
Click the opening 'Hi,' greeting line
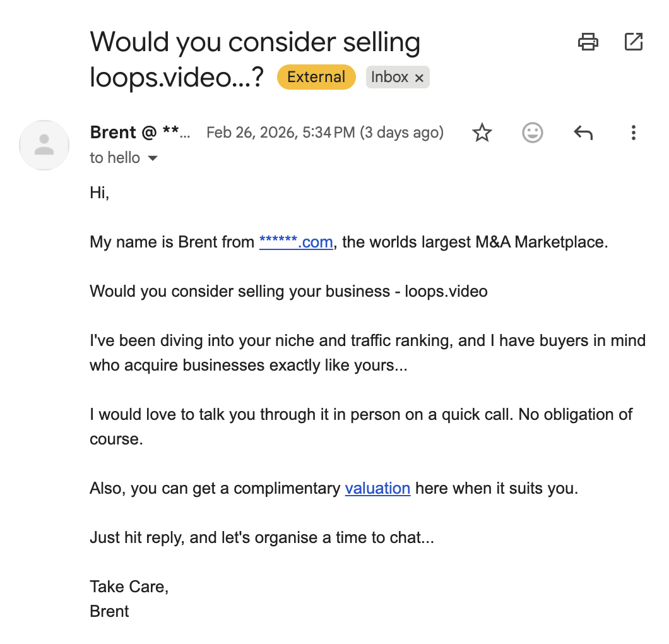pyautogui.click(x=100, y=193)
